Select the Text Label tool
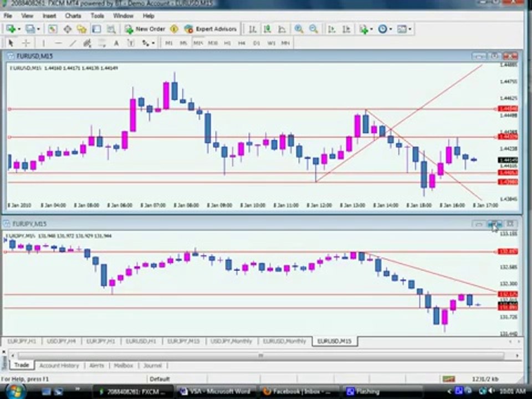The image size is (532, 399). 131,43
